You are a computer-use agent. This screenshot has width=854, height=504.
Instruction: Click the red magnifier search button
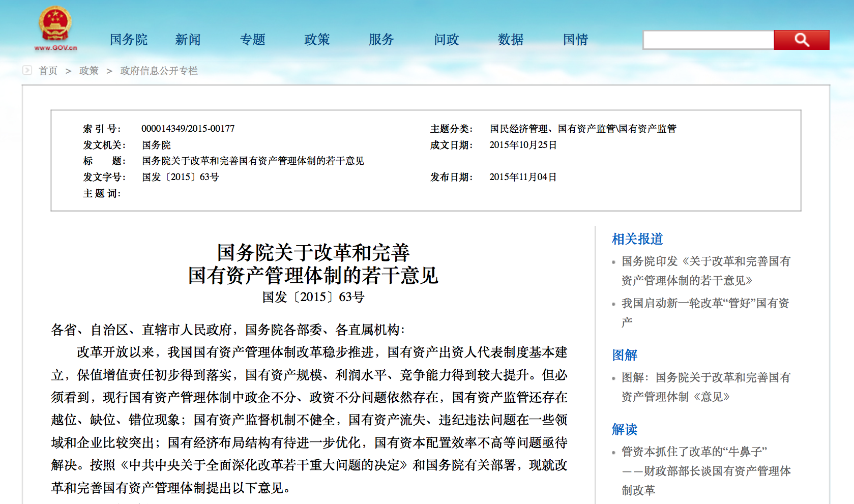pyautogui.click(x=801, y=40)
